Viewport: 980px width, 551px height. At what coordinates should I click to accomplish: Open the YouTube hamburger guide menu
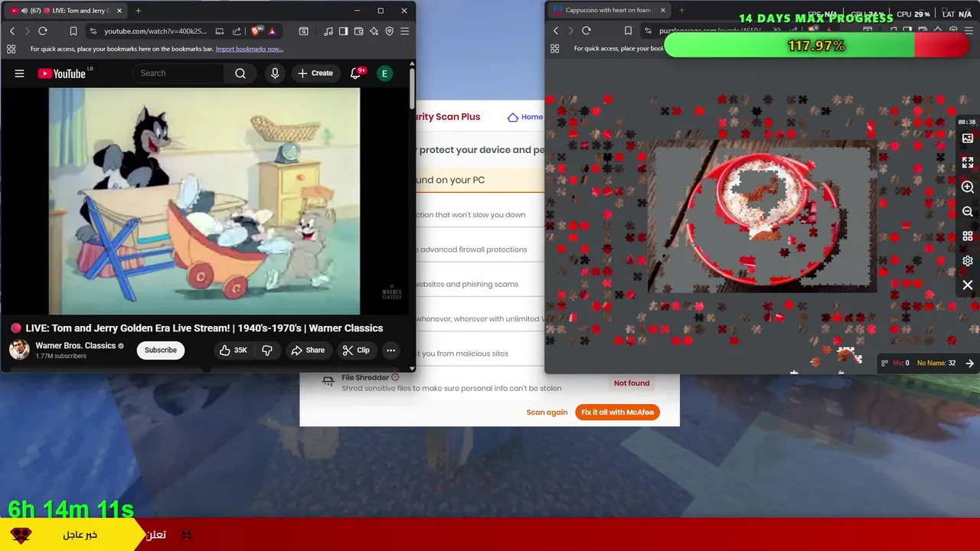pos(19,73)
